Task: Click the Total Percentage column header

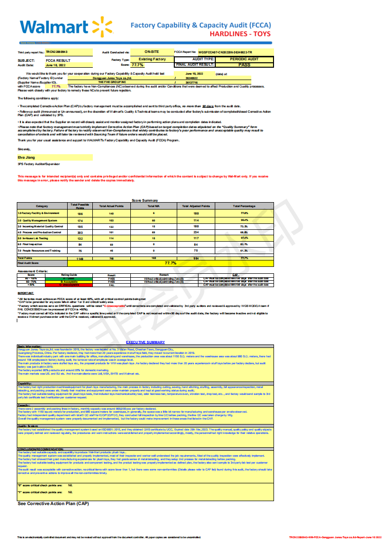Action: click(x=244, y=206)
